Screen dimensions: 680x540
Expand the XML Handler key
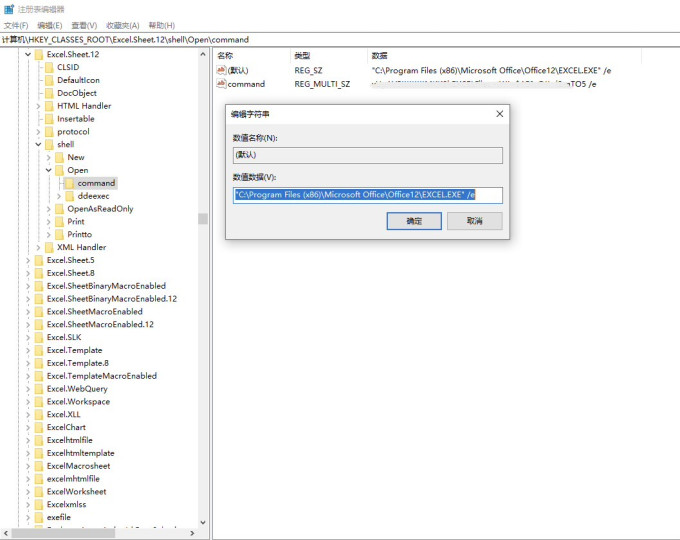[x=39, y=248]
